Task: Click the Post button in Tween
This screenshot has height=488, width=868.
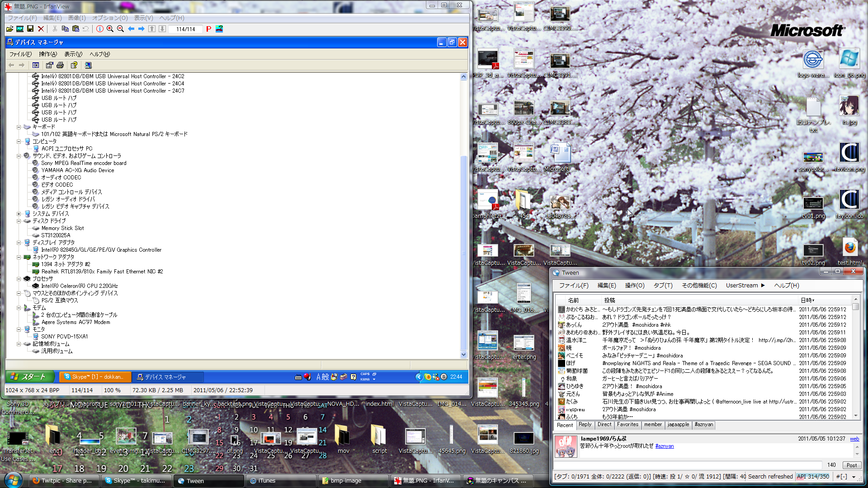Action: 852,465
